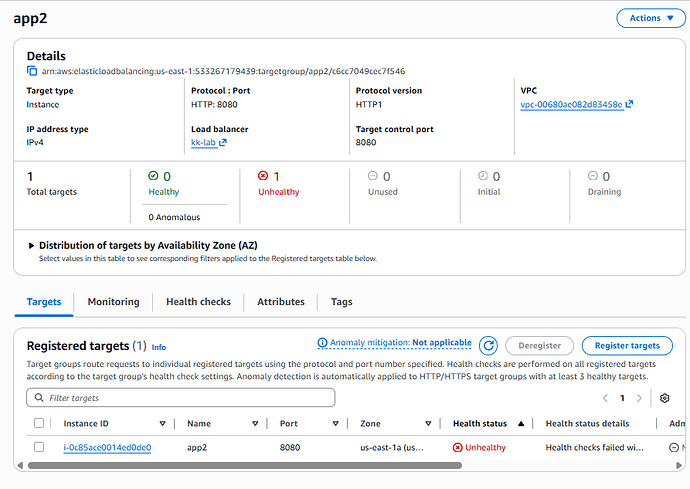Click the Unhealthy status icon in row
This screenshot has height=489, width=690.
click(x=458, y=447)
